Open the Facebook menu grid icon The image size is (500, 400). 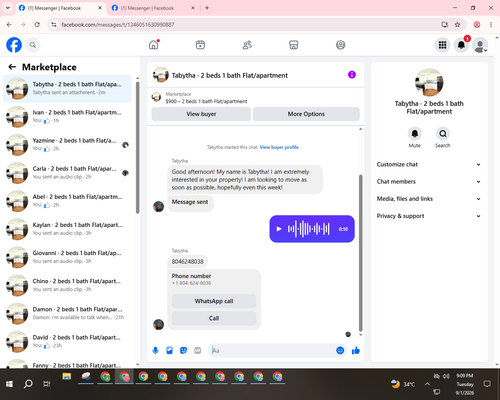(x=442, y=45)
